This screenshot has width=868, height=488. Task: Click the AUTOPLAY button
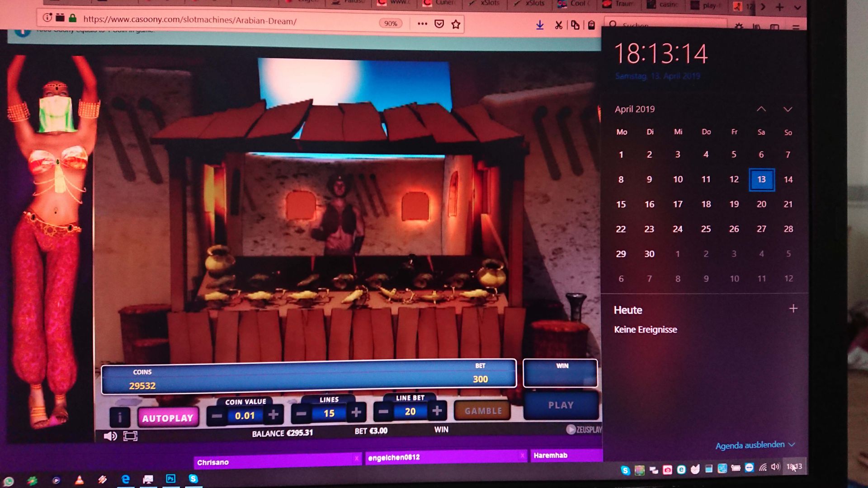[168, 418]
